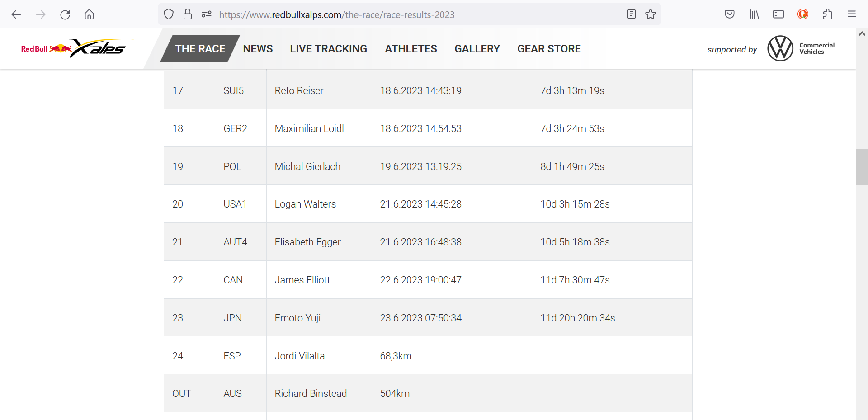
Task: View site security padlock info
Action: point(188,14)
